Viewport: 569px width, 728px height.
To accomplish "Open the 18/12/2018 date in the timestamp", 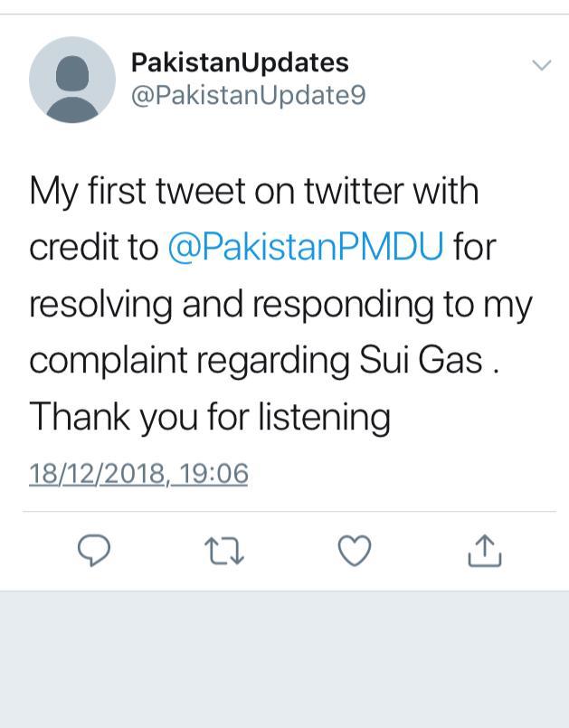I will pos(98,474).
